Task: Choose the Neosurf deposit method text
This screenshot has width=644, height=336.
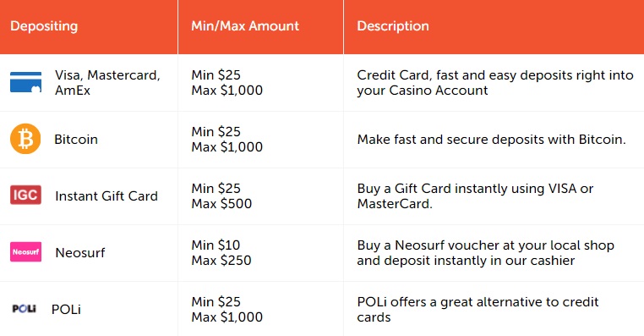Action: 80,252
